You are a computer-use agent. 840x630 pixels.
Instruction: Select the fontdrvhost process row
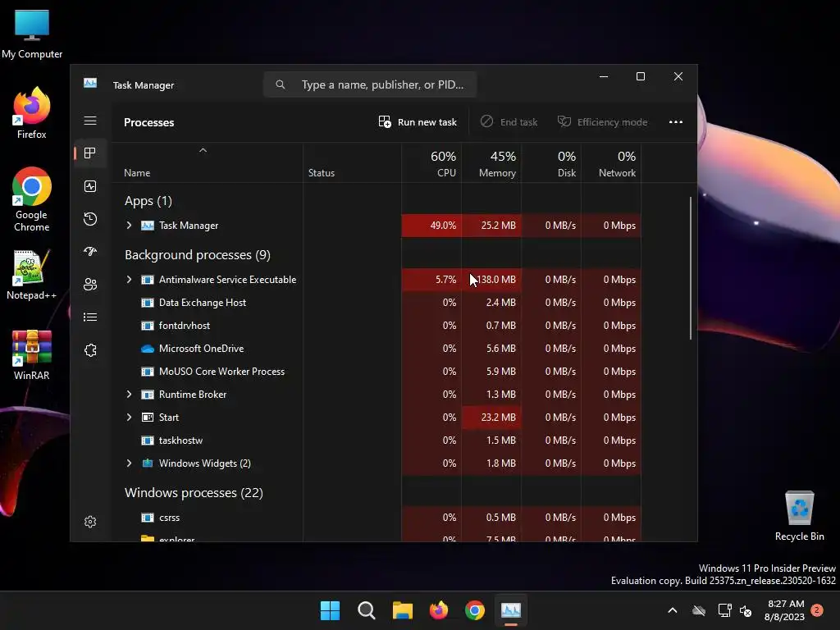click(376, 326)
